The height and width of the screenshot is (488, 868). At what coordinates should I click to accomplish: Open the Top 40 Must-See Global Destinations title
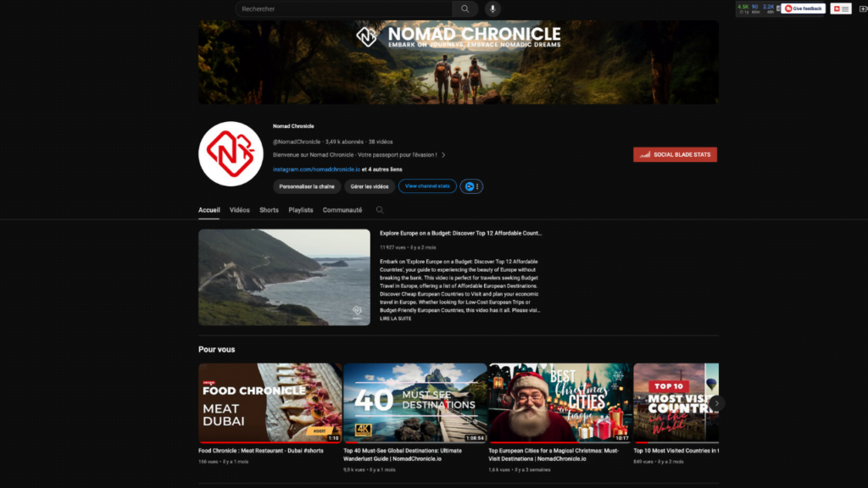[403, 455]
